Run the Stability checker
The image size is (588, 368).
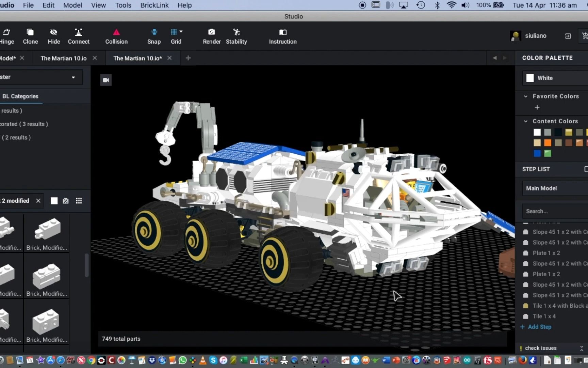point(236,36)
